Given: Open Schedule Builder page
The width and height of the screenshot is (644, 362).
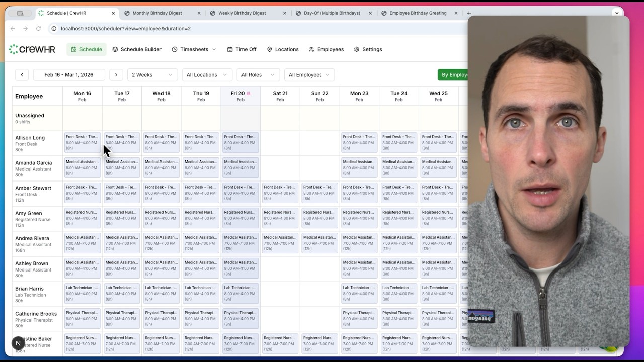Looking at the screenshot, I should click(x=137, y=49).
